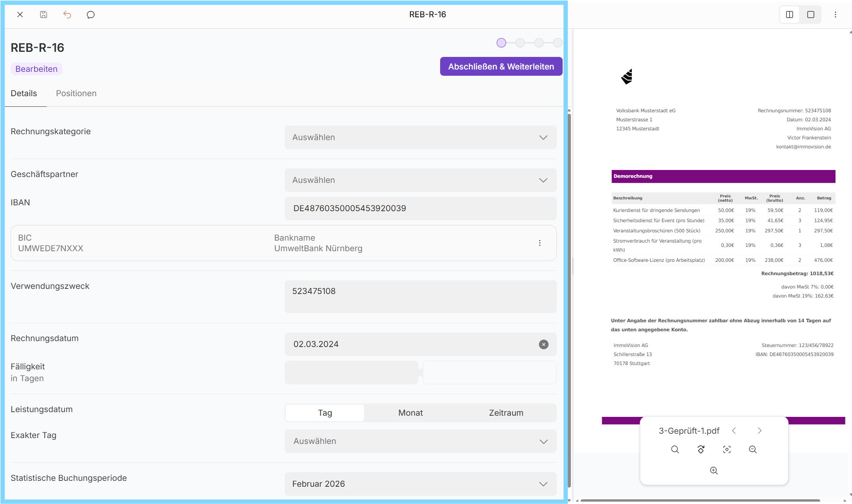Viewport: 852px width, 504px height.
Task: Click second step in progress indicator
Action: click(x=520, y=43)
